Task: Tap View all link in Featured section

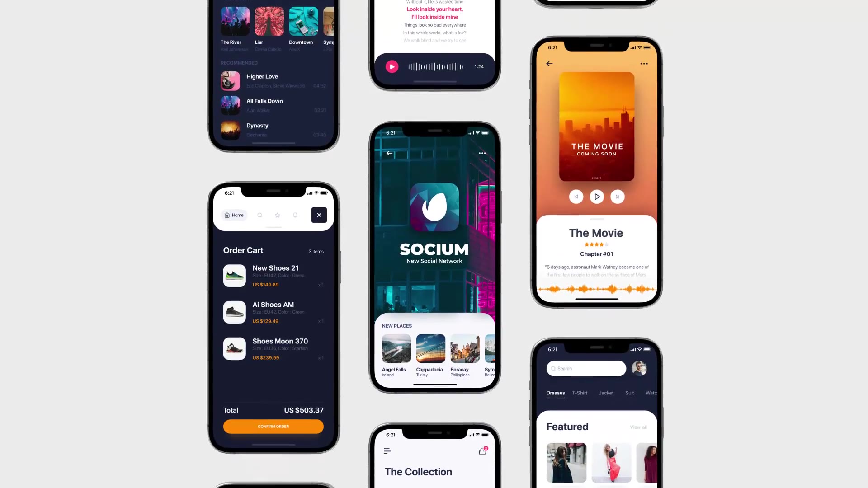Action: point(638,427)
